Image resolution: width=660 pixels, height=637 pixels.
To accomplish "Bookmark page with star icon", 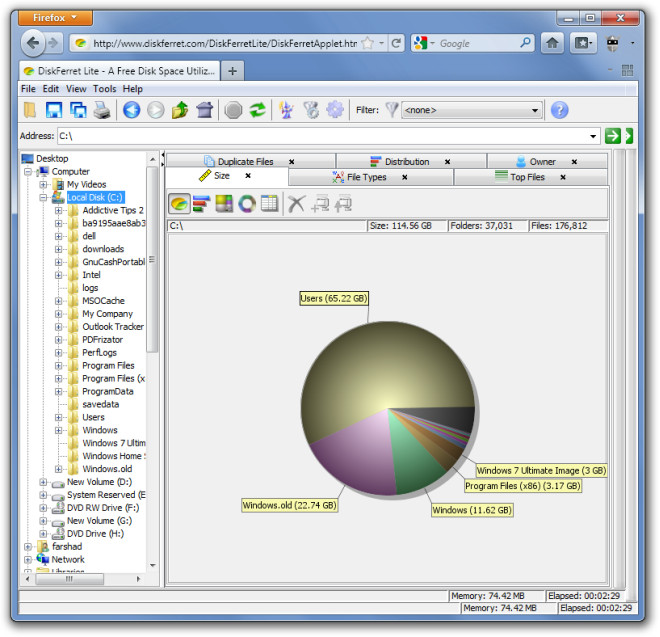I will click(x=368, y=43).
